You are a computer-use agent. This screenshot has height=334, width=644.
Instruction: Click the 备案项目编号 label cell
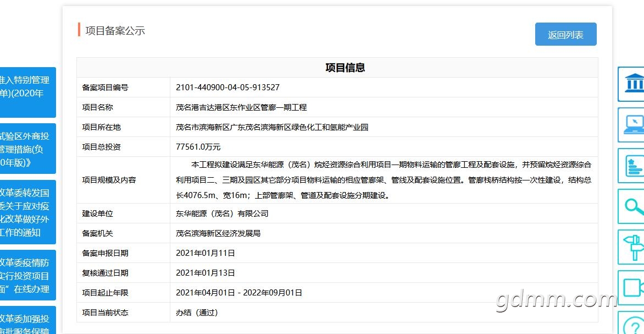pyautogui.click(x=123, y=87)
